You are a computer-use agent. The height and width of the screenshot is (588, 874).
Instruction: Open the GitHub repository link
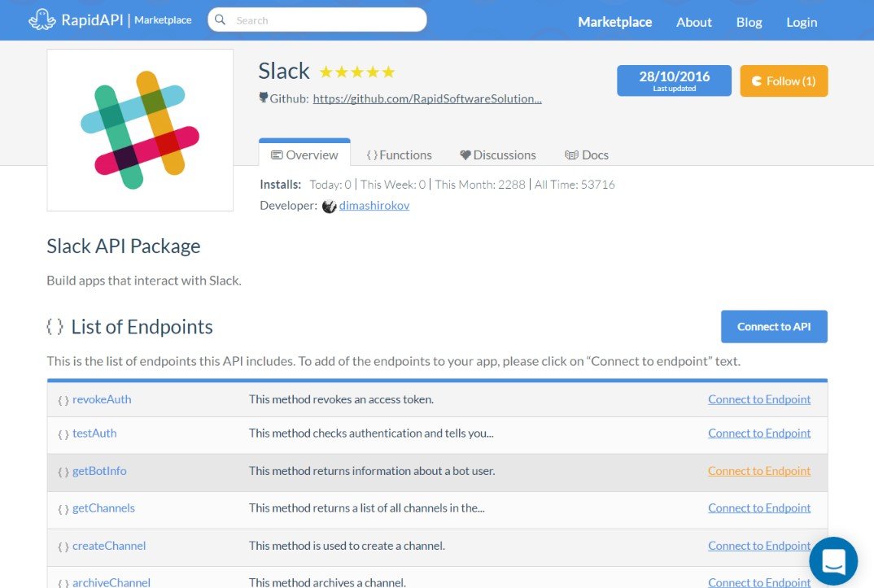point(427,98)
